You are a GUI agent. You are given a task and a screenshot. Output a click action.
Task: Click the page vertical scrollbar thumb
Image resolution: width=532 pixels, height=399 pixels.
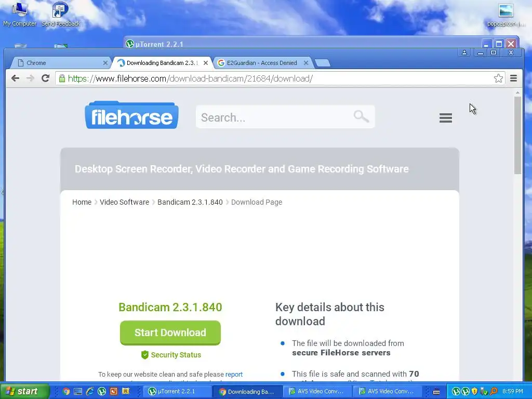[x=517, y=136]
